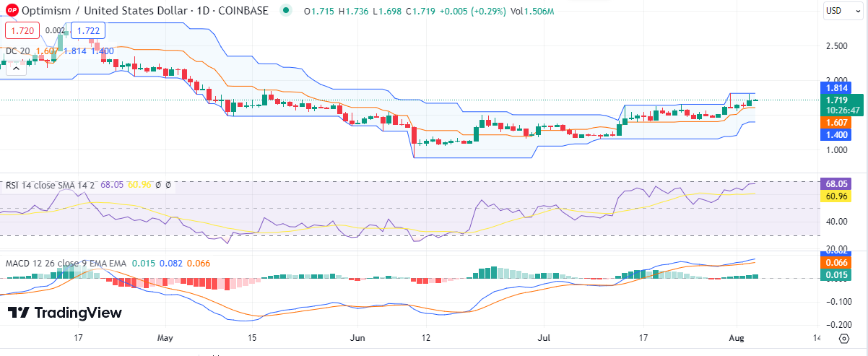Click the 1.814 blue price label
Image resolution: width=868 pixels, height=356 pixels.
tap(836, 87)
